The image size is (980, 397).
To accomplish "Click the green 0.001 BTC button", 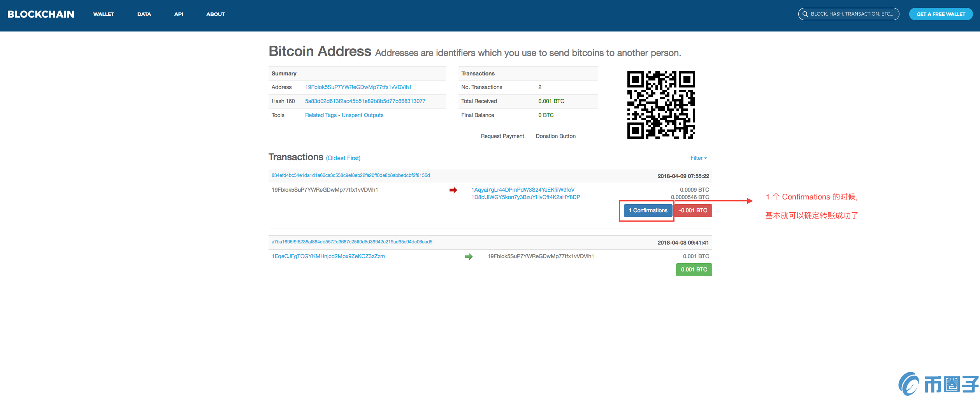I will (x=694, y=269).
